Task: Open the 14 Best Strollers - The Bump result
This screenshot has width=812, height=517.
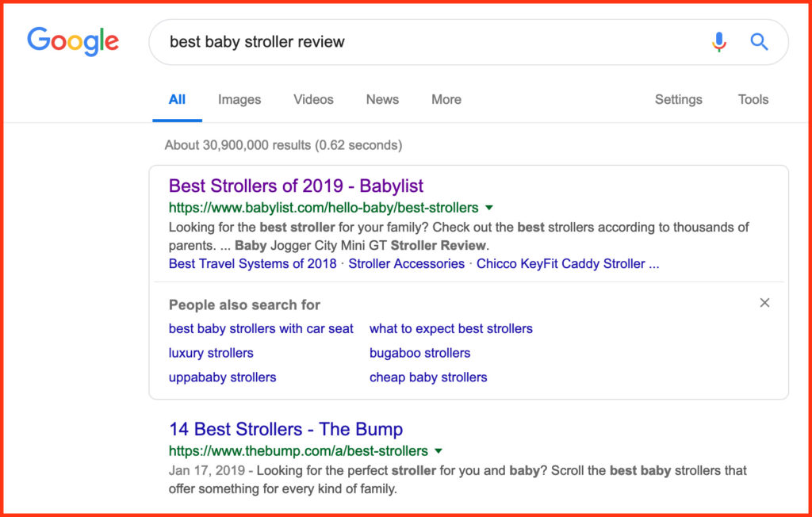Action: coord(285,430)
